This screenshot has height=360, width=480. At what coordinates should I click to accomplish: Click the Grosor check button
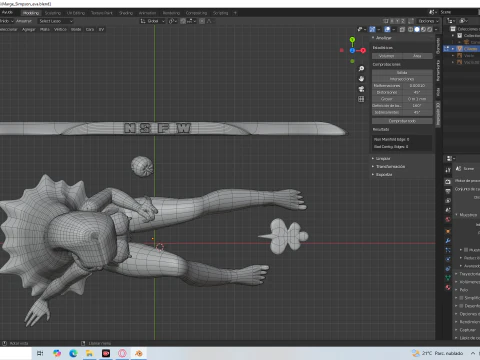tap(387, 99)
